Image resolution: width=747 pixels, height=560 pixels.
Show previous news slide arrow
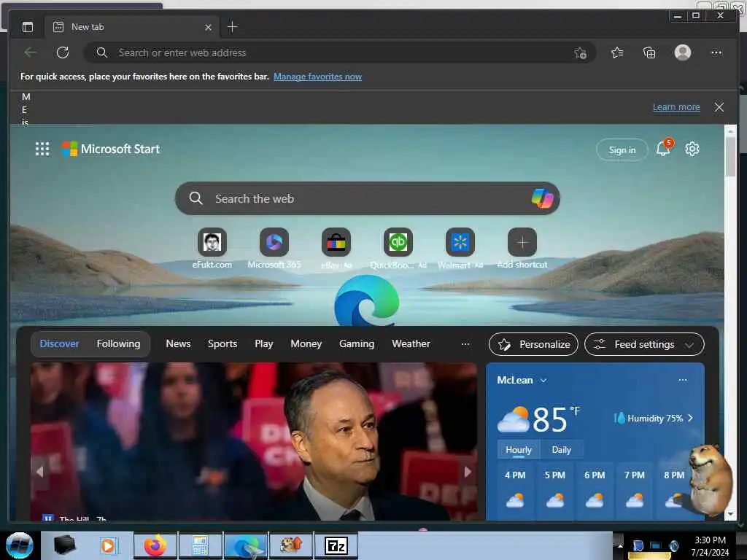[39, 472]
